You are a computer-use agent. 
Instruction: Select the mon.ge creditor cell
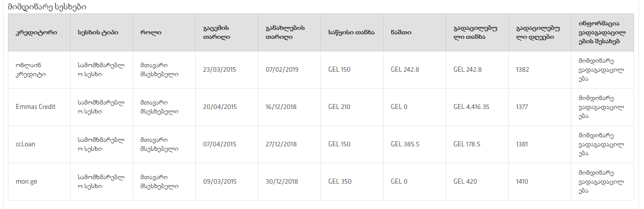click(x=26, y=182)
